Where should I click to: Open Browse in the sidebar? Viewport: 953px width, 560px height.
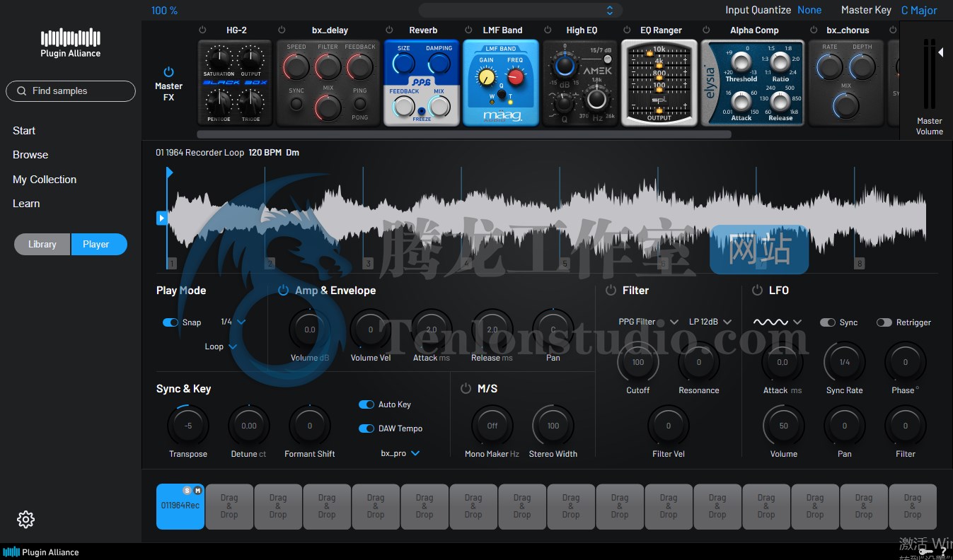(30, 155)
